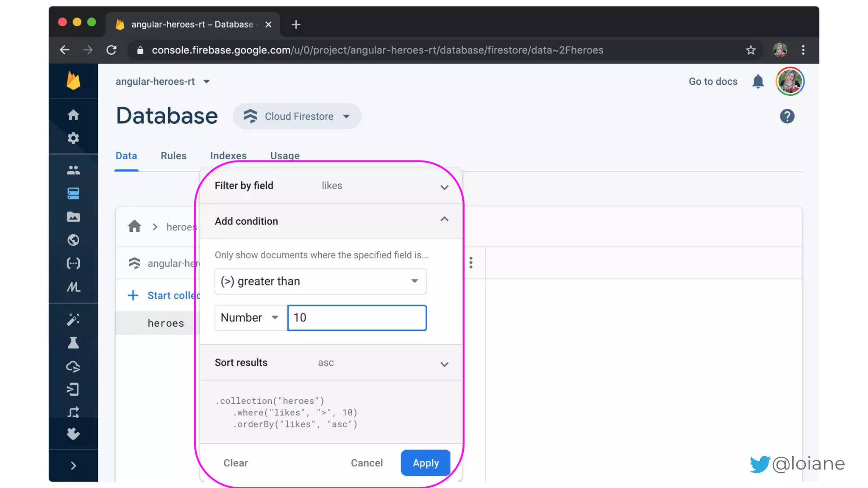The image size is (868, 488).
Task: Switch to the Rules tab
Action: point(173,156)
